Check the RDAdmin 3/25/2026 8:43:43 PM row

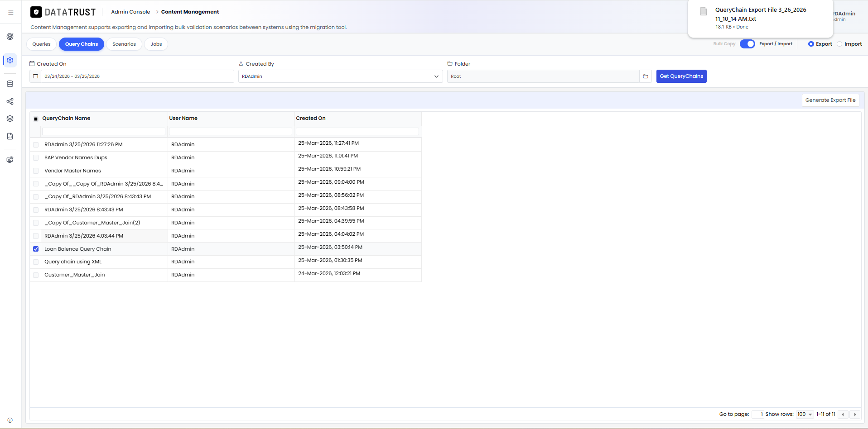pos(36,210)
